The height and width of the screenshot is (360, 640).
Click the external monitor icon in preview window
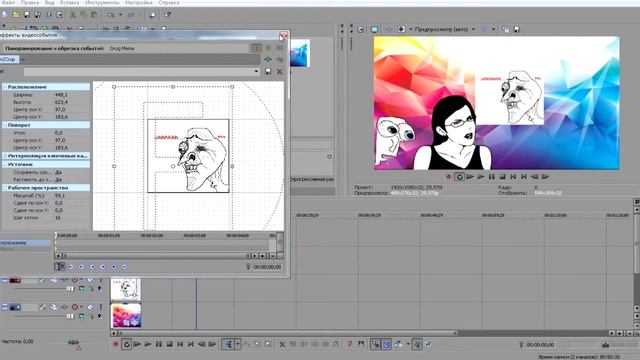(374, 29)
